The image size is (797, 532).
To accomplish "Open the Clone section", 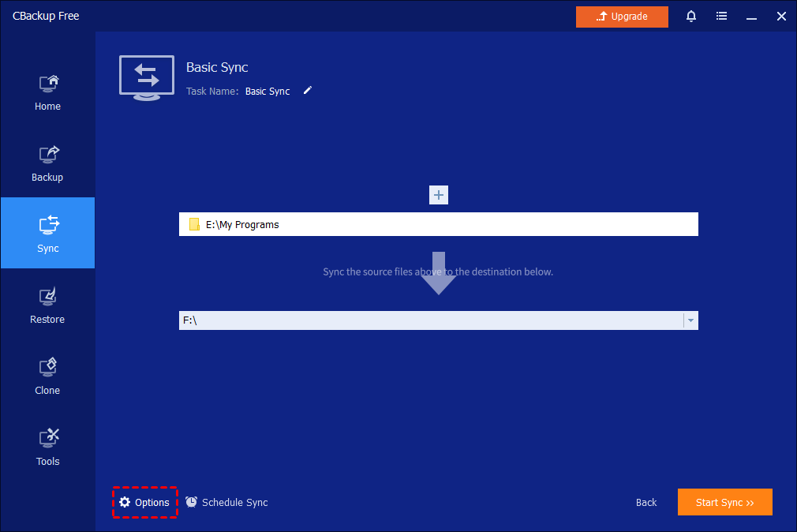I will tap(47, 377).
